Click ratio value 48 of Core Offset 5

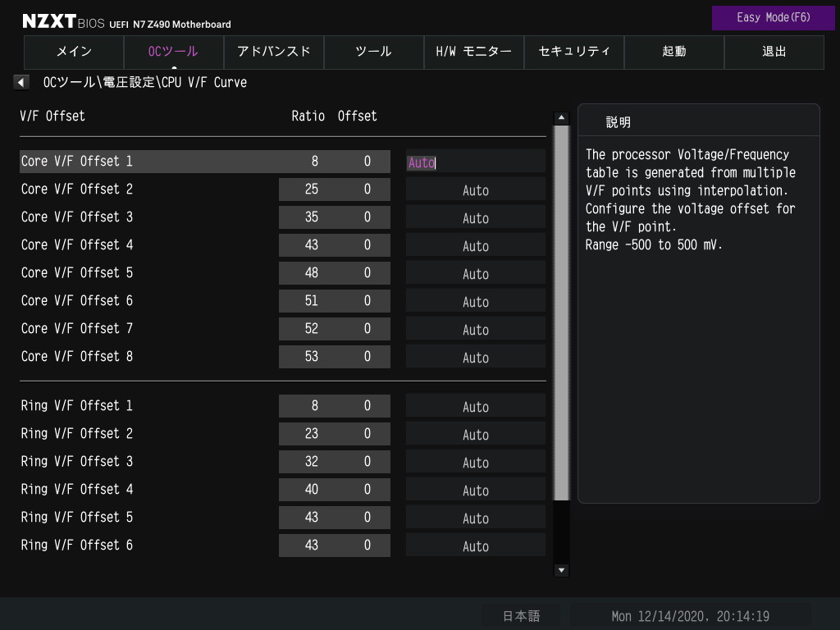coord(311,272)
